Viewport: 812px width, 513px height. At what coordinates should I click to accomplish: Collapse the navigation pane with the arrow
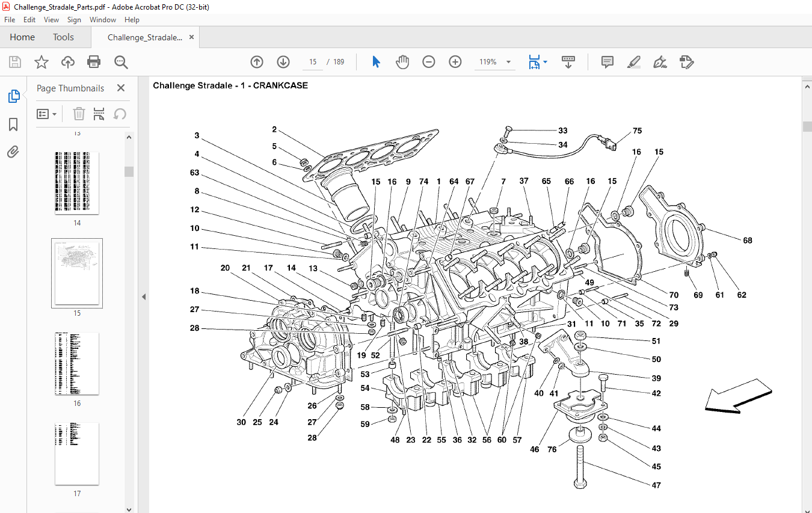[x=144, y=297]
